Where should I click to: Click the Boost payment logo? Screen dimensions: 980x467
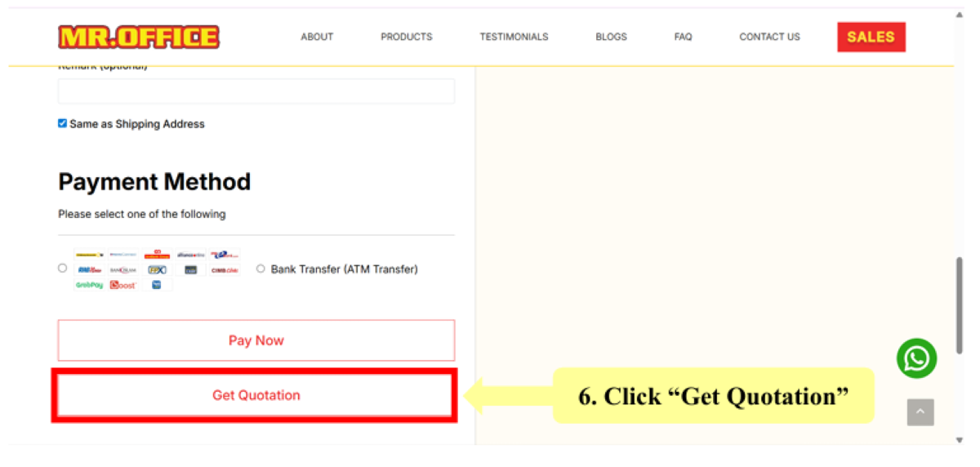pos(123,285)
